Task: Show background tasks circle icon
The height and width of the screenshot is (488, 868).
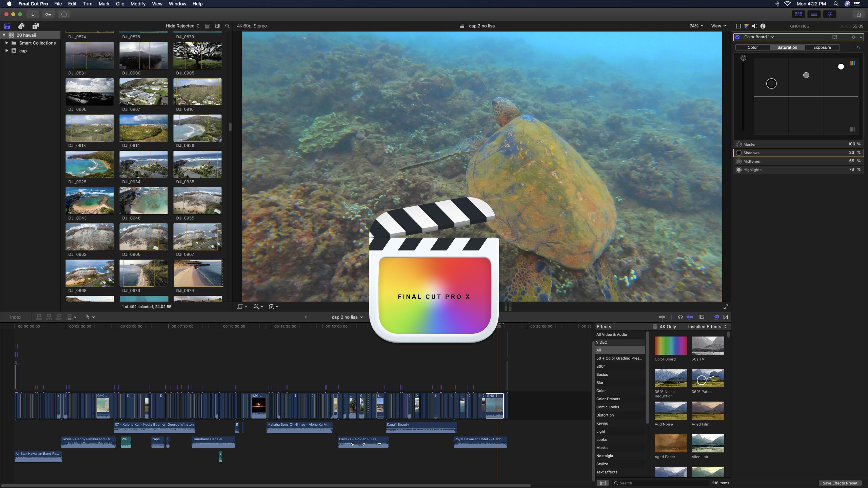Action: coord(64,14)
